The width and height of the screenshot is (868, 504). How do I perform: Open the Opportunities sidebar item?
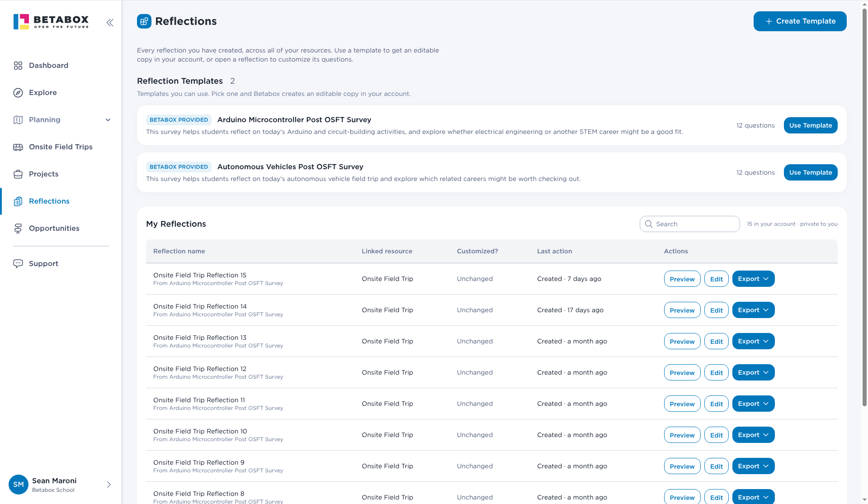pos(61,228)
